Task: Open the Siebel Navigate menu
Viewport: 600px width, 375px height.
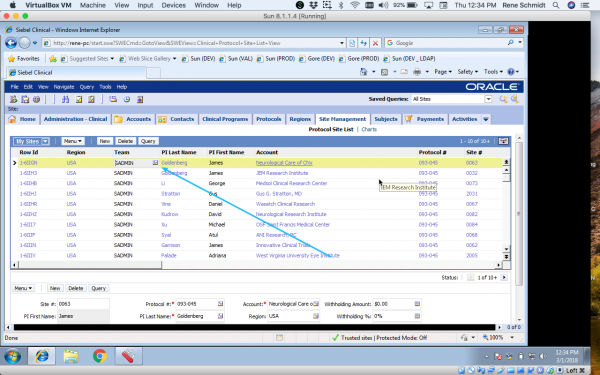Action: pyautogui.click(x=64, y=87)
